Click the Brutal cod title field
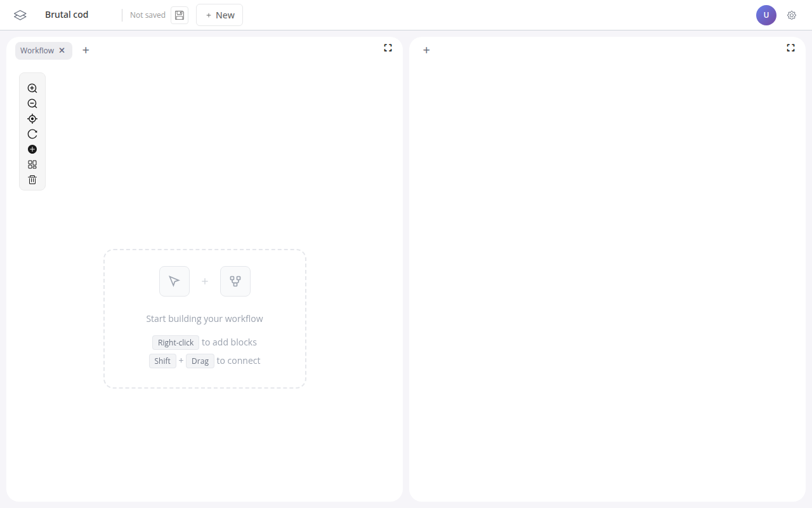 point(67,15)
